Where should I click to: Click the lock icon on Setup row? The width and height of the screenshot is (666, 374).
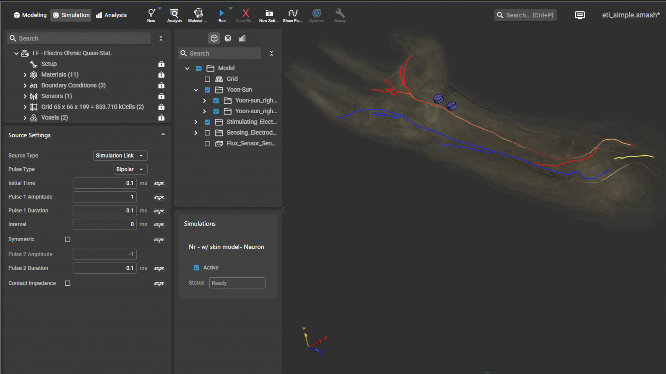[x=161, y=64]
